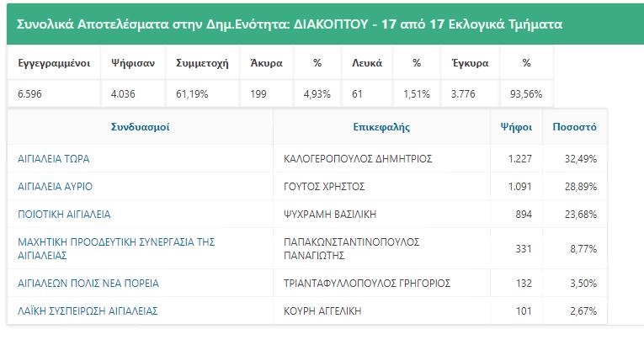
Task: Click the green ΔΙΑΚΟΠΤΟΥ results title bar
Action: point(325,24)
